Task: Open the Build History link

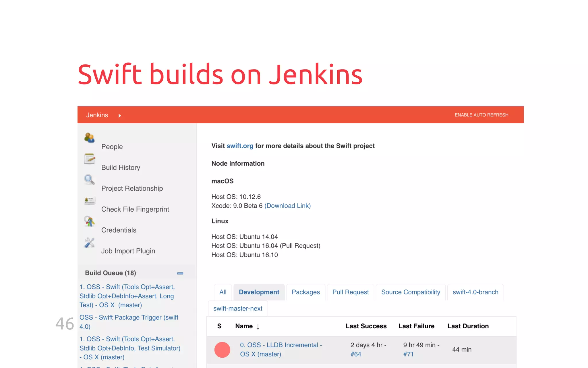Action: [x=121, y=168]
